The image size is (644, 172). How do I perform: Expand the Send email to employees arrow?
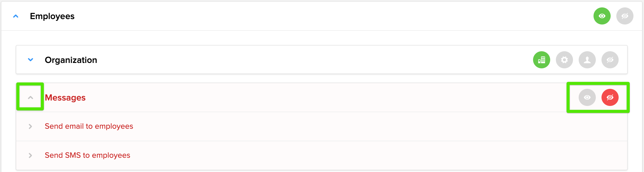30,126
